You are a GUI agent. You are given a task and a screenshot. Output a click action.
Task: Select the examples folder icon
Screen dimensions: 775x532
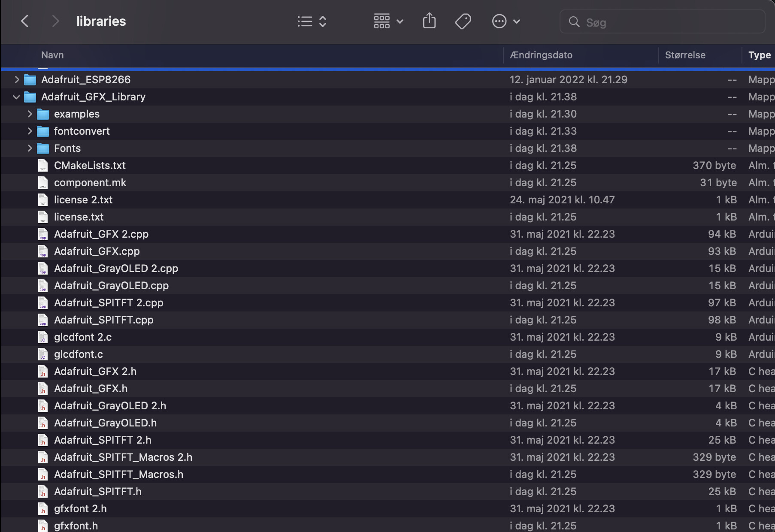43,114
